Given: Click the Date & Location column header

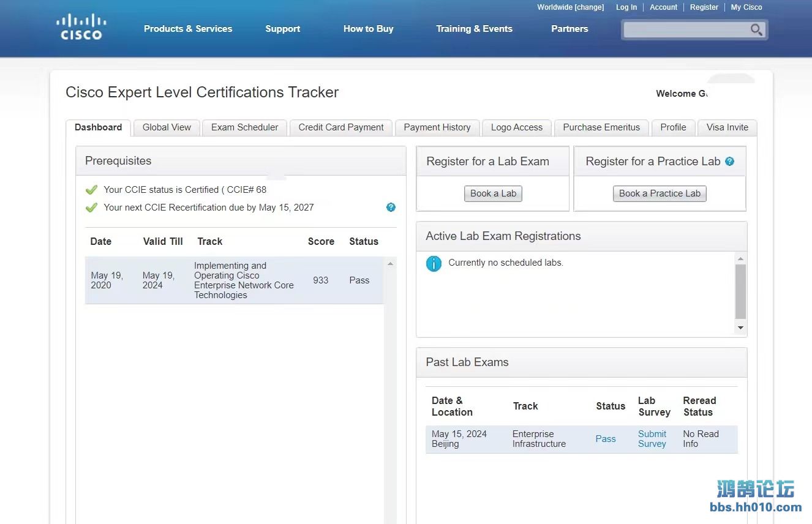Looking at the screenshot, I should point(452,406).
